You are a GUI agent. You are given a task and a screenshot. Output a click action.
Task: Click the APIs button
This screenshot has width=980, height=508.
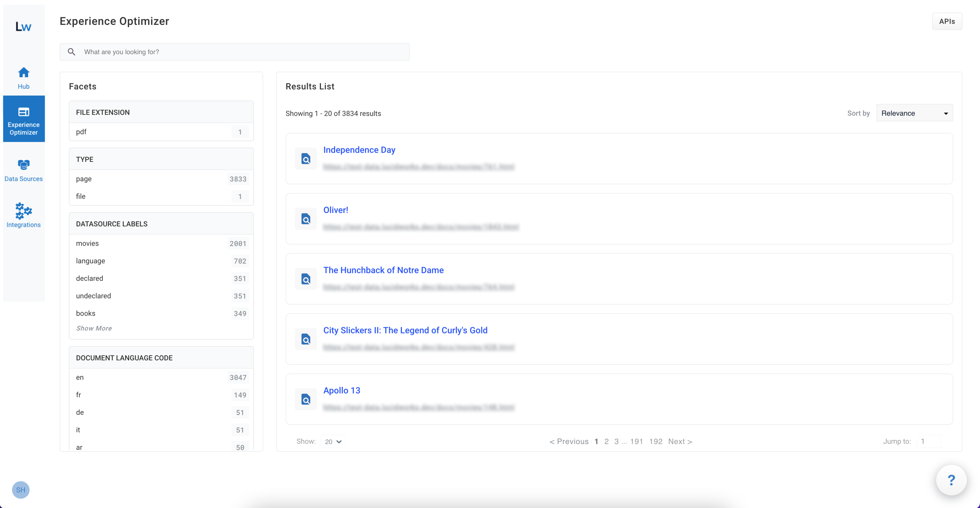tap(947, 21)
